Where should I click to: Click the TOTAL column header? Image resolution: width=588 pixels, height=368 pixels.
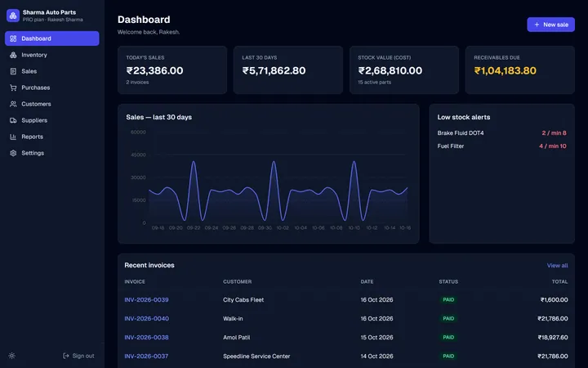coord(559,281)
